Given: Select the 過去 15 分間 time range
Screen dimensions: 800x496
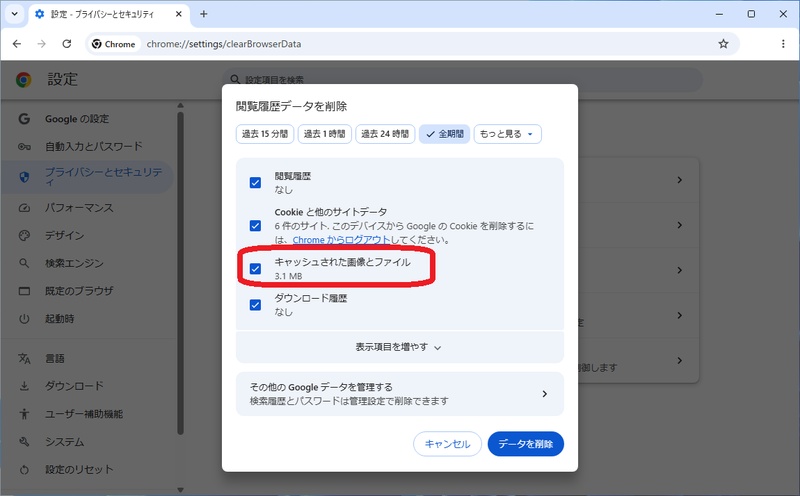Looking at the screenshot, I should (x=265, y=134).
